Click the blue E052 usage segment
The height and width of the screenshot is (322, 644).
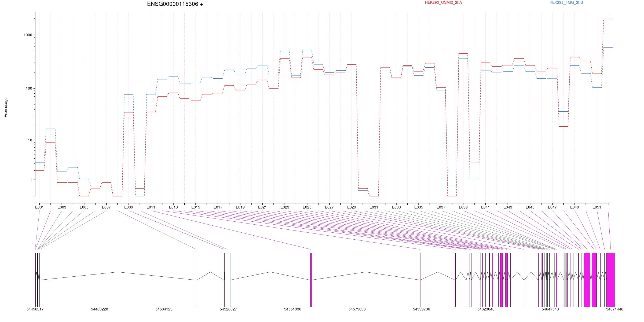pyautogui.click(x=608, y=47)
